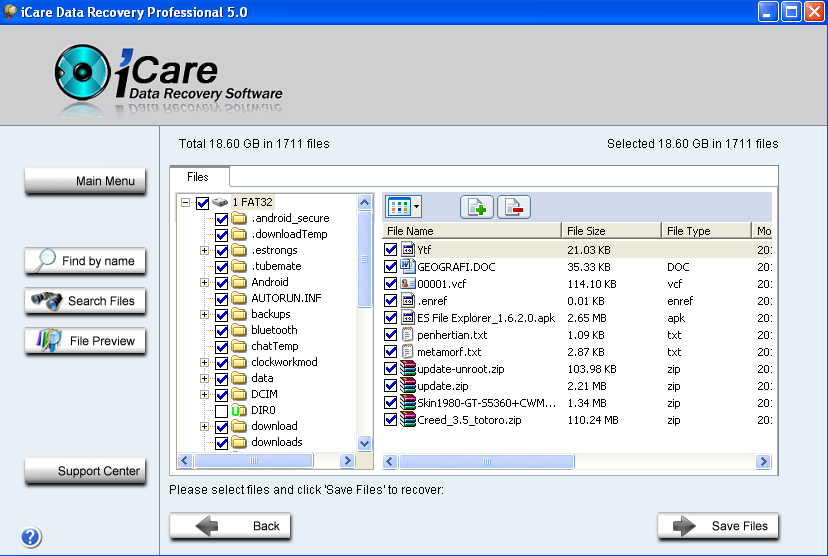The image size is (828, 556).
Task: Click the Main Menu button
Action: [85, 181]
